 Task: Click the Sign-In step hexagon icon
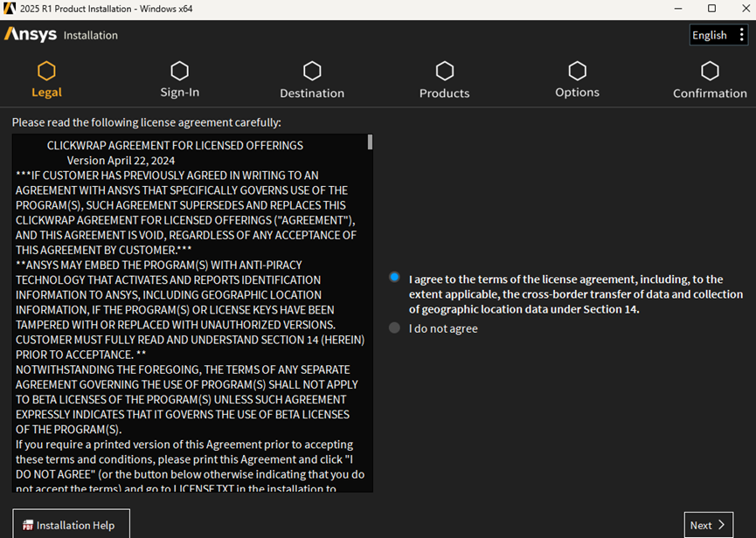[x=179, y=72]
